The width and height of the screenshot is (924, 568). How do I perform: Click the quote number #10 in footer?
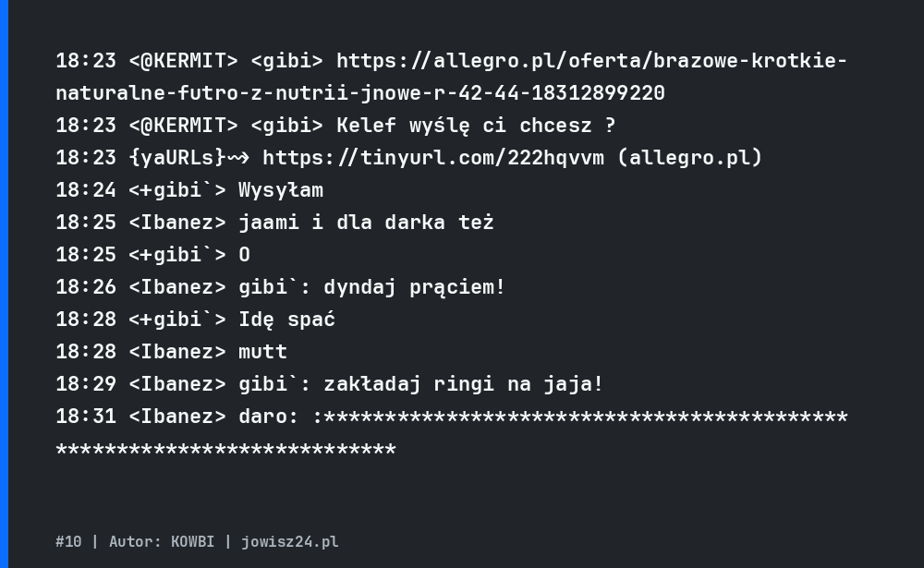pyautogui.click(x=68, y=542)
